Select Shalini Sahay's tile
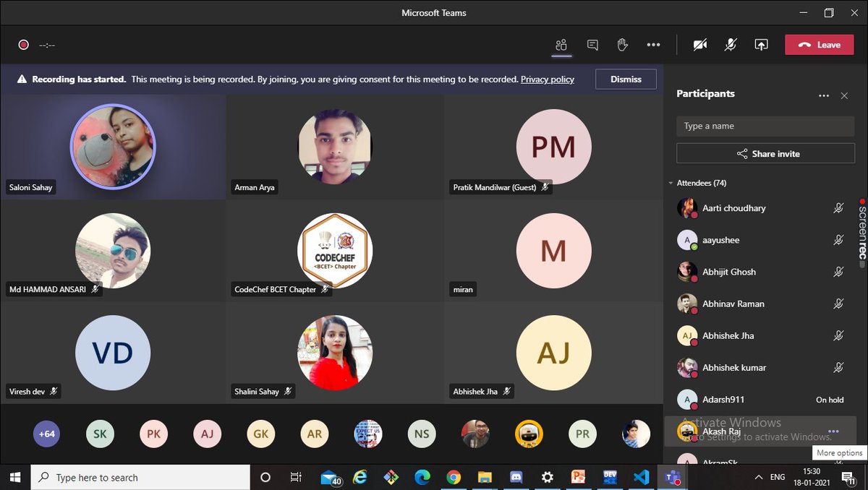This screenshot has width=868, height=490. pos(335,353)
